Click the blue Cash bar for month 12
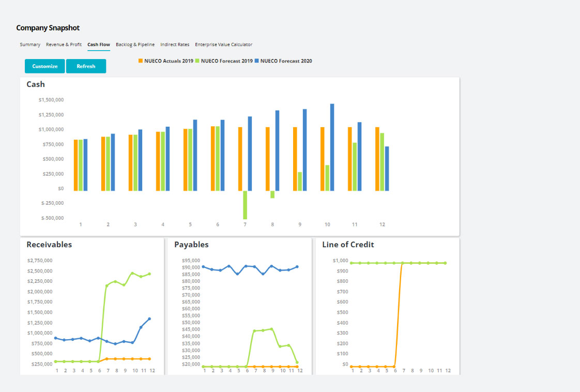Viewport: 580px width, 392px height. click(x=387, y=169)
